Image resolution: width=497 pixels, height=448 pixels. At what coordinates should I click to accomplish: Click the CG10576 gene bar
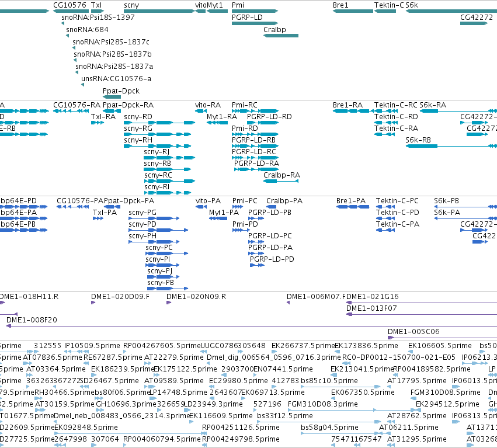(71, 11)
